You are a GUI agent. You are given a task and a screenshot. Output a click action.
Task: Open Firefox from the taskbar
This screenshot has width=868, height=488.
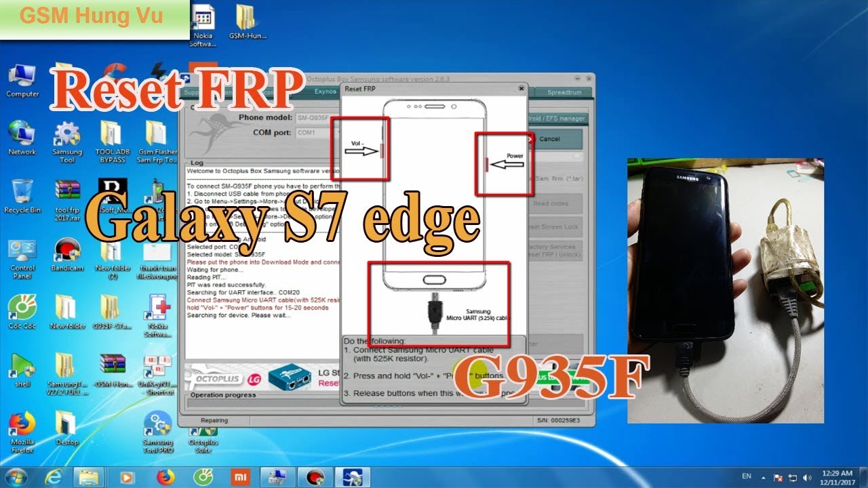tap(165, 477)
